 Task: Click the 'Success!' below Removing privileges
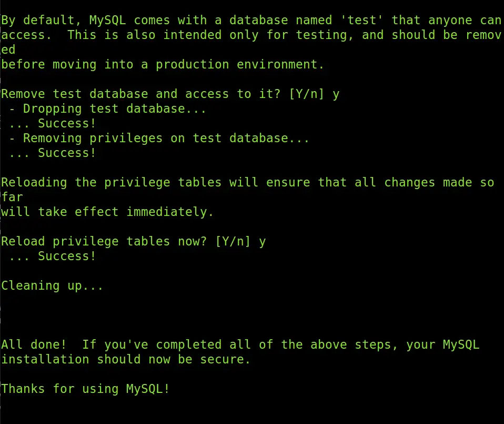click(67, 153)
